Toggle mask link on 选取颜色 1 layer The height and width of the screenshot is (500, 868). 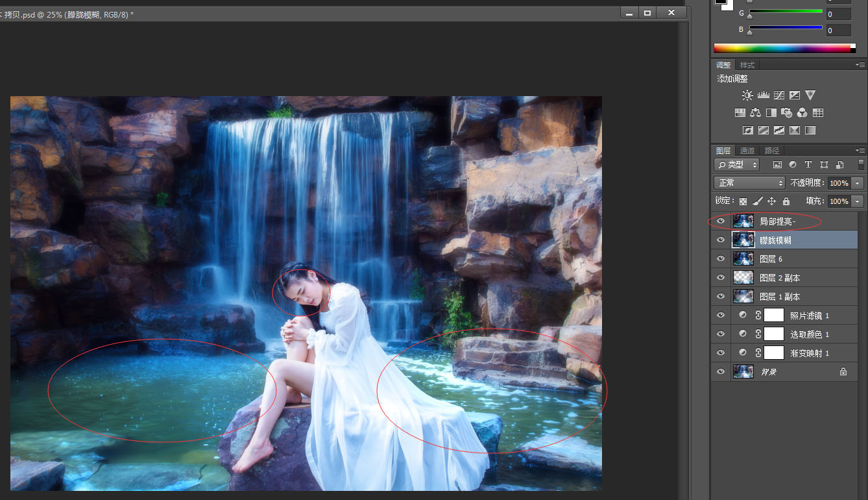coord(758,334)
